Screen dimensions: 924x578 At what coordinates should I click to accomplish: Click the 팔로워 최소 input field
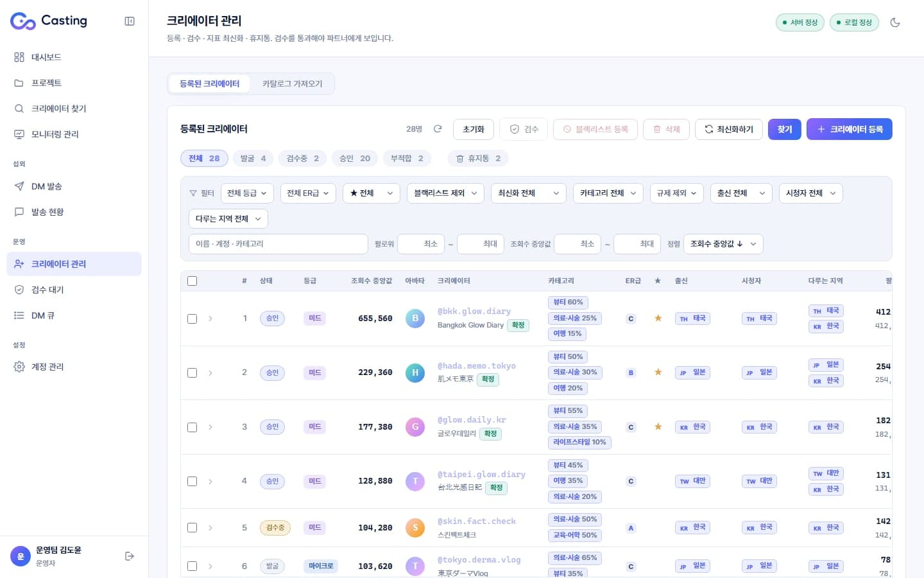pos(421,244)
